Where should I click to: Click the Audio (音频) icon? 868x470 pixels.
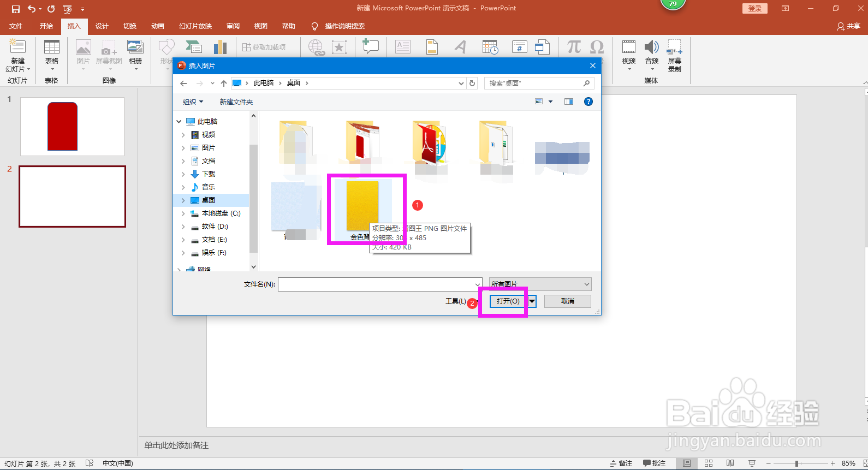tap(652, 47)
